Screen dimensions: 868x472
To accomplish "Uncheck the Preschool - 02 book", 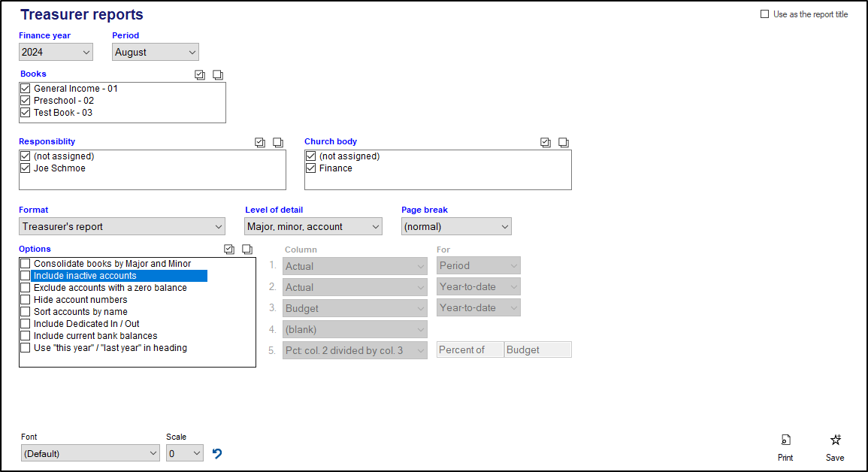I will point(26,101).
